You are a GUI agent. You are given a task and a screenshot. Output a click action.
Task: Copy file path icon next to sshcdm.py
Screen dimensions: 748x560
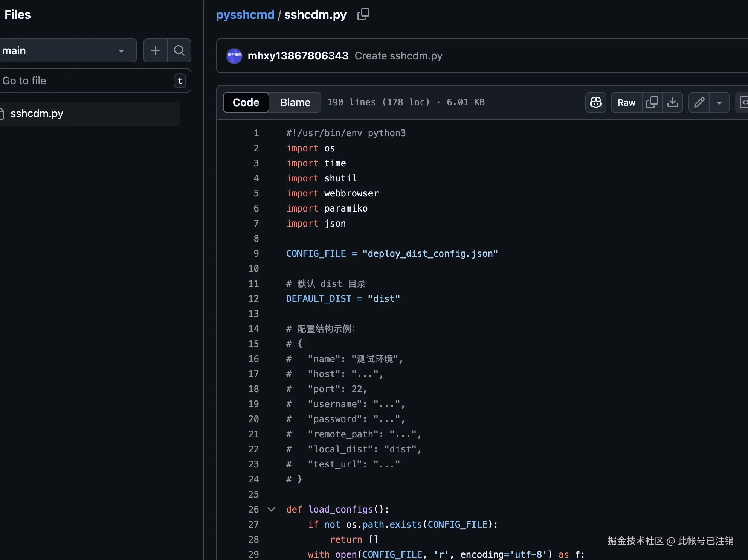[x=363, y=15]
